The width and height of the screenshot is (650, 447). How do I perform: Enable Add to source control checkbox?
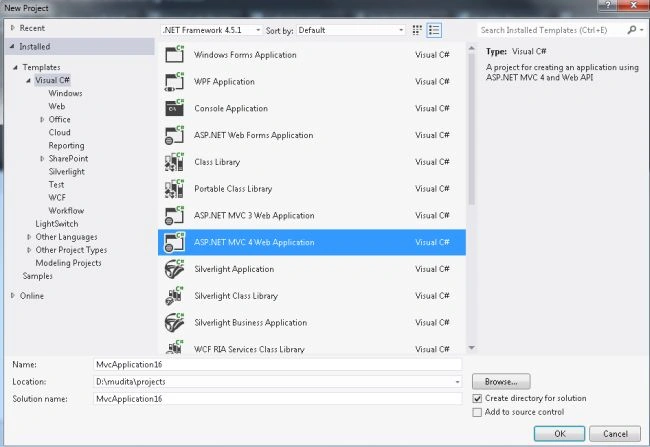coord(477,412)
